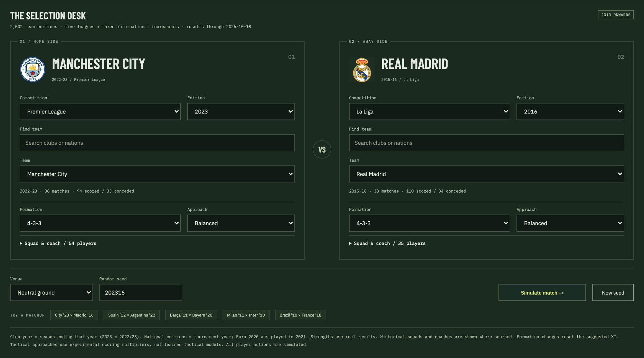Open home side Edition dropdown 2023
This screenshot has width=644, height=358.
tap(241, 112)
